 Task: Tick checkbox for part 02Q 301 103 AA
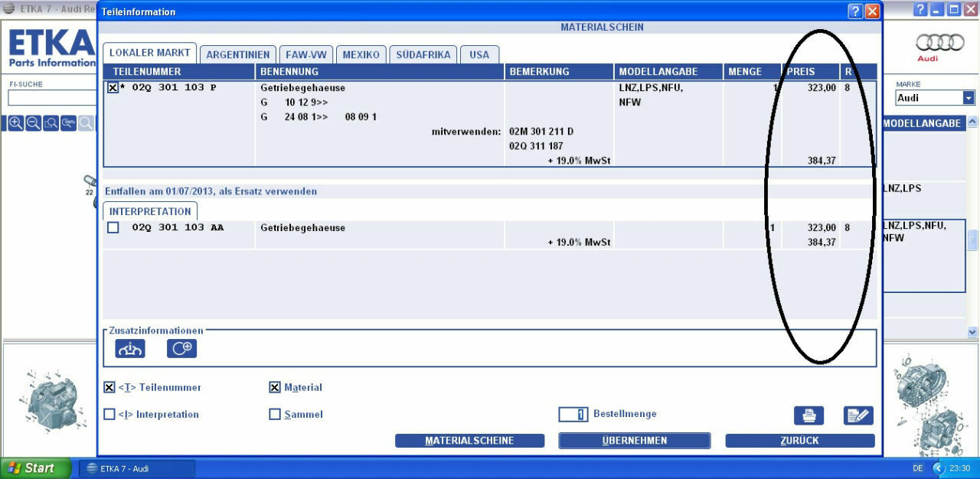113,227
